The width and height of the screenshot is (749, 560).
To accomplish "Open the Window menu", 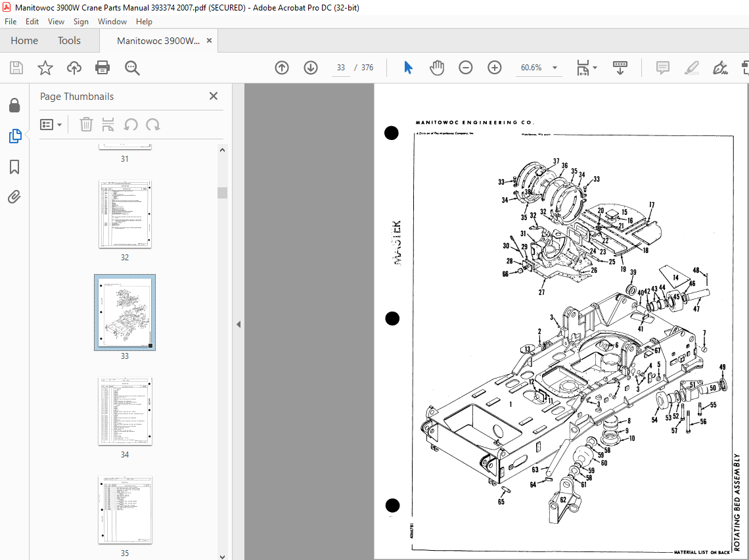I will pyautogui.click(x=112, y=22).
